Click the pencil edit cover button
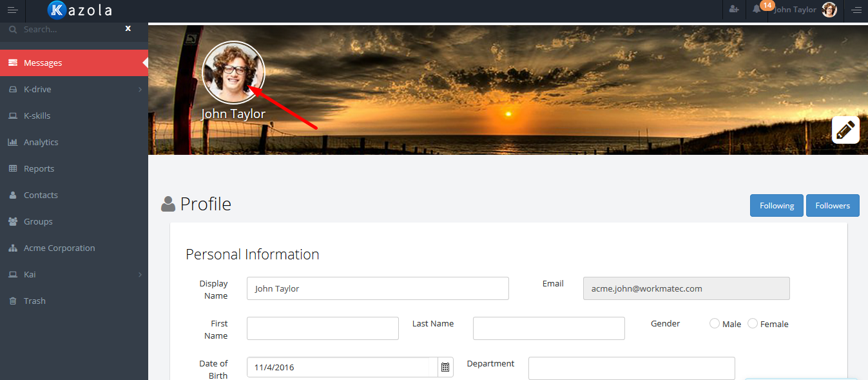The height and width of the screenshot is (380, 868). click(x=845, y=130)
